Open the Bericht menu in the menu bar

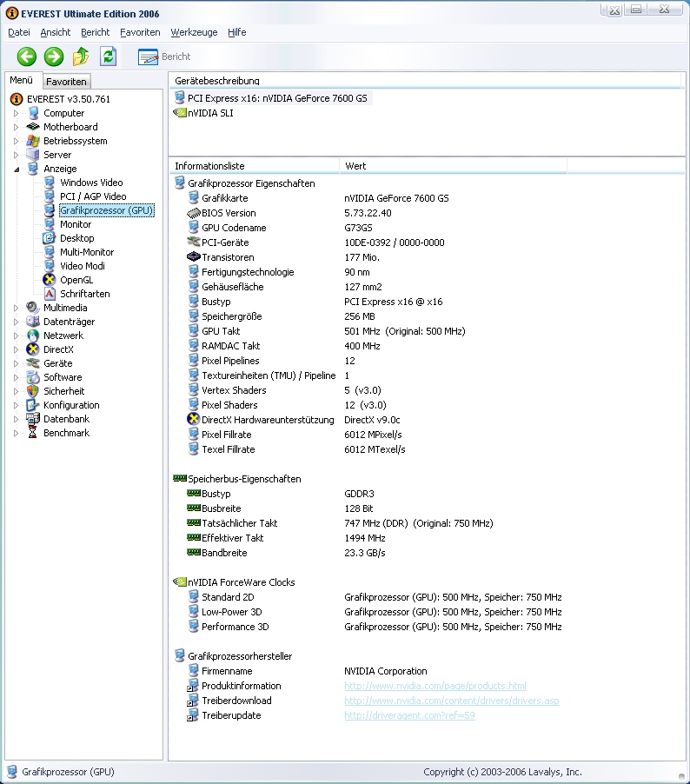[95, 32]
